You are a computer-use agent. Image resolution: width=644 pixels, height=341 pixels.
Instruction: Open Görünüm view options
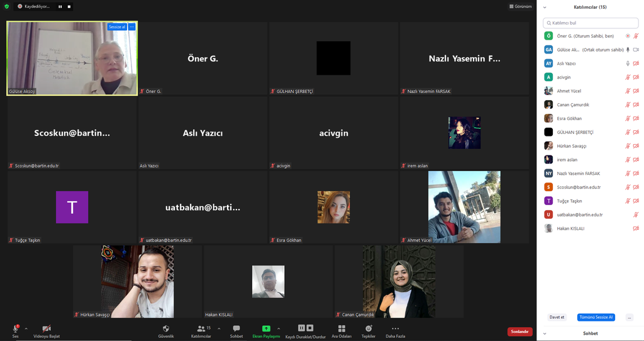tap(520, 6)
